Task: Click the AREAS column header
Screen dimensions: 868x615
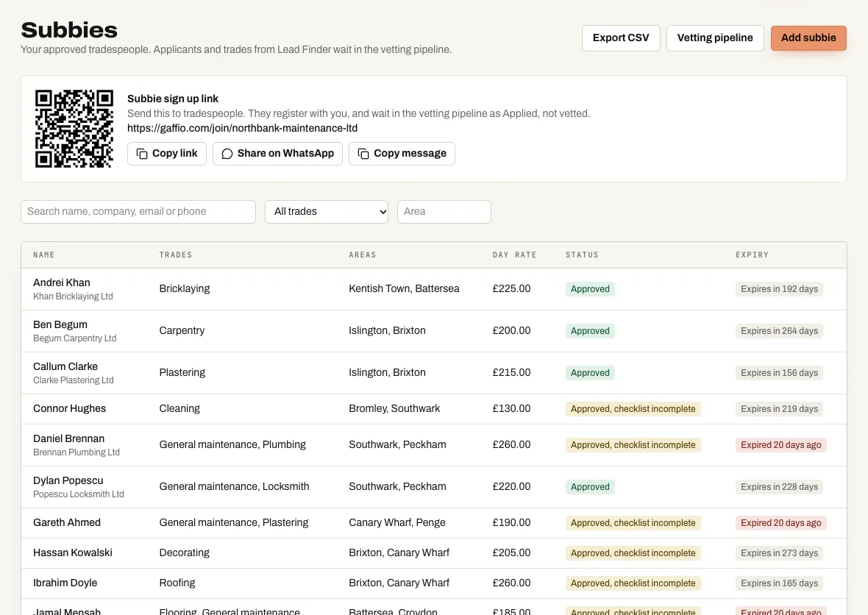Action: [363, 255]
